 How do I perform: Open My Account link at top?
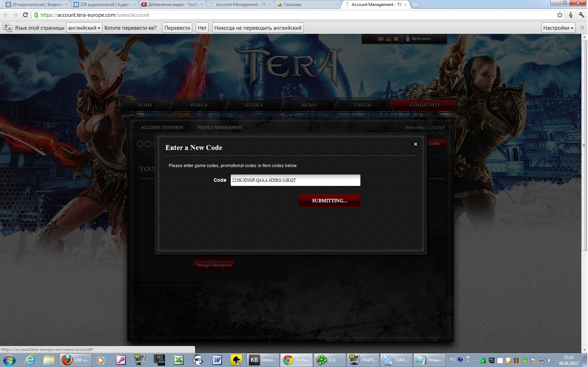418,39
